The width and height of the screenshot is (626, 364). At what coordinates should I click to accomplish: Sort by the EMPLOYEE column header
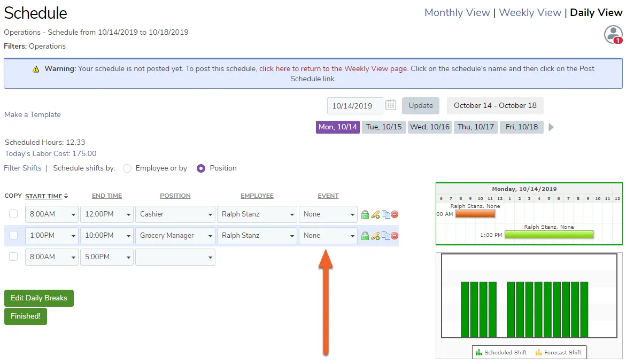[257, 196]
